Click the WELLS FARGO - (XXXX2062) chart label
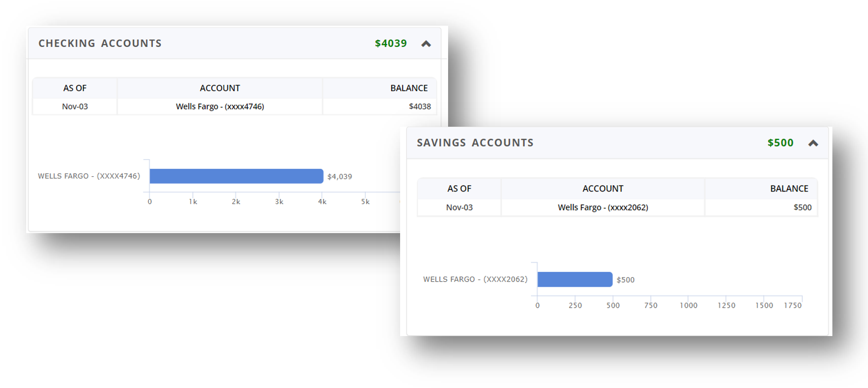This screenshot has width=868, height=388. click(x=475, y=279)
